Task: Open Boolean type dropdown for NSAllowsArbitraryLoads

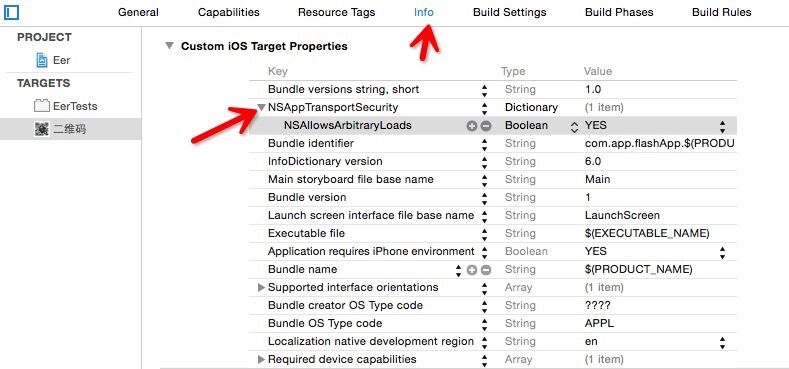Action: (x=574, y=127)
